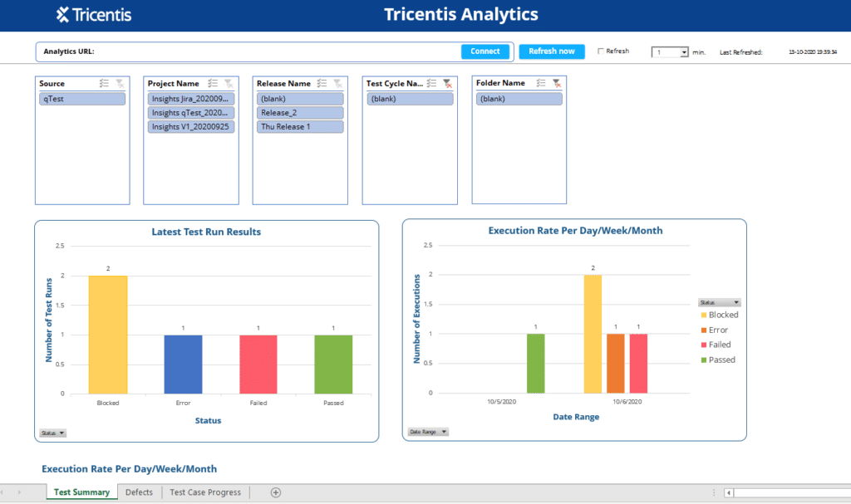Enable the Refresh checkbox

point(601,51)
